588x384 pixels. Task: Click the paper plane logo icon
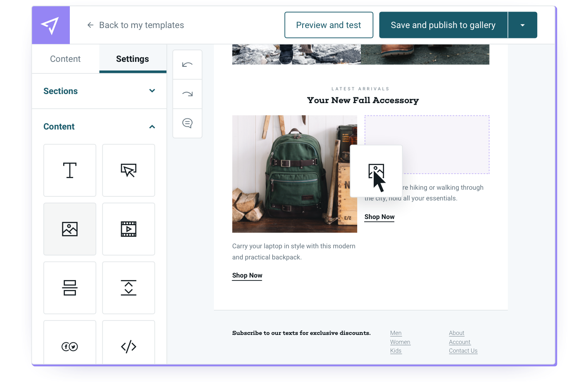click(51, 25)
